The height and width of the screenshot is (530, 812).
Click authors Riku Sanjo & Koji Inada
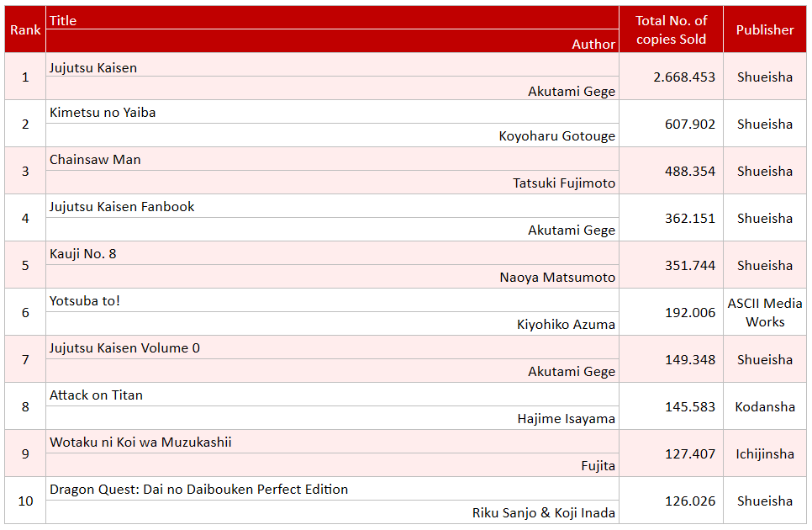point(544,513)
